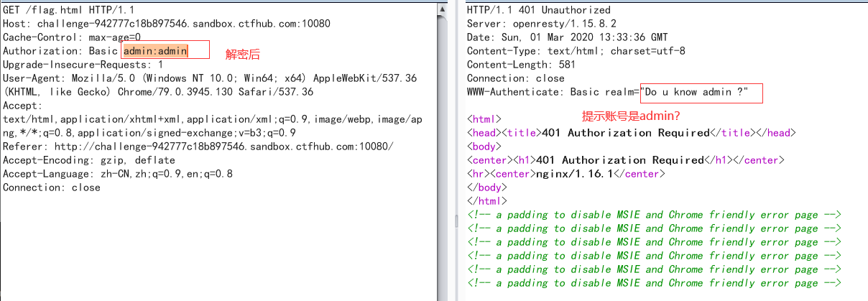Click the User-Agent header line
Viewport: 868px width, 301px height.
pos(210,78)
